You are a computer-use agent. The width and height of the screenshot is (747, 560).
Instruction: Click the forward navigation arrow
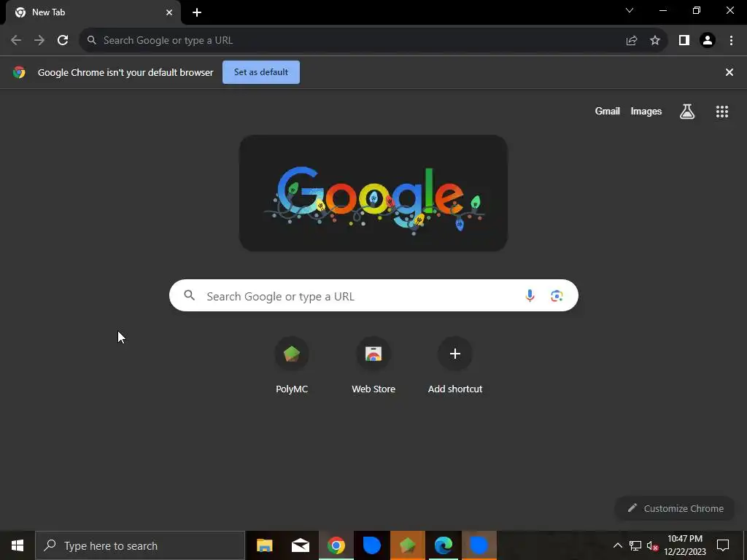click(39, 41)
